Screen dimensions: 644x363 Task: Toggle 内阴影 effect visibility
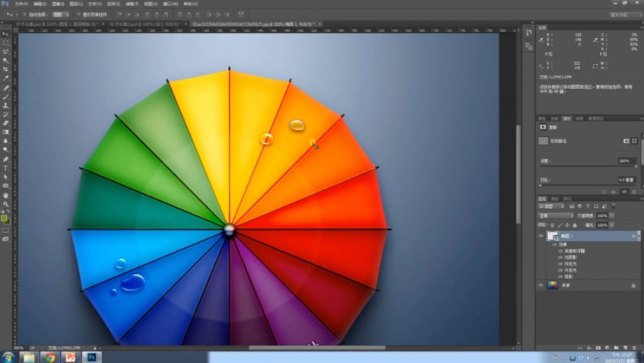click(560, 257)
